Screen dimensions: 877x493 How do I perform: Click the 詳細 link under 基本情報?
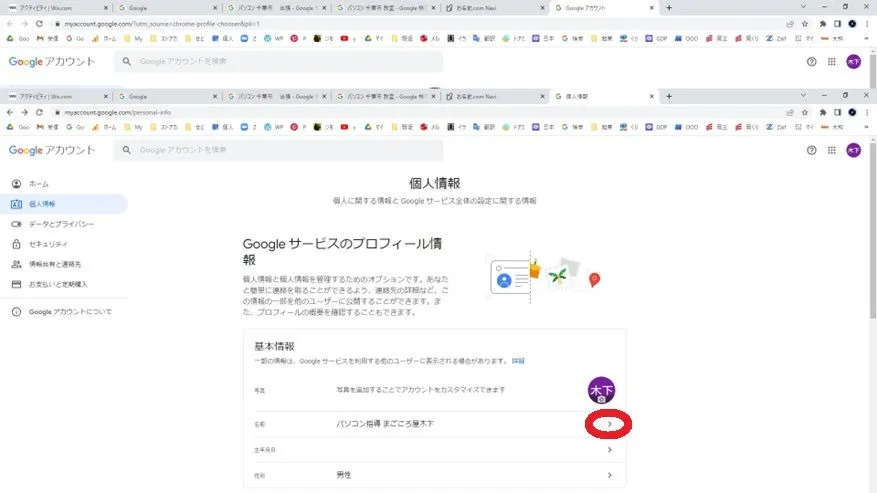click(518, 360)
